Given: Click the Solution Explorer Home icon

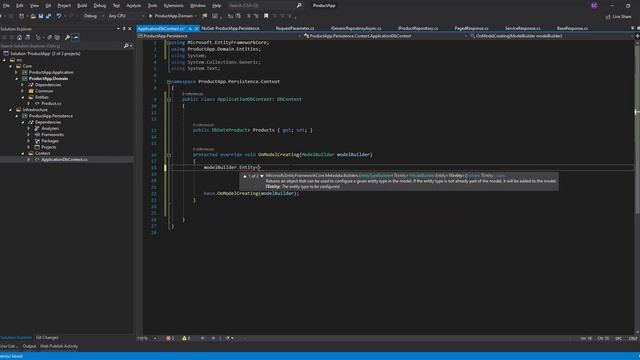Looking at the screenshot, I should (19, 37).
